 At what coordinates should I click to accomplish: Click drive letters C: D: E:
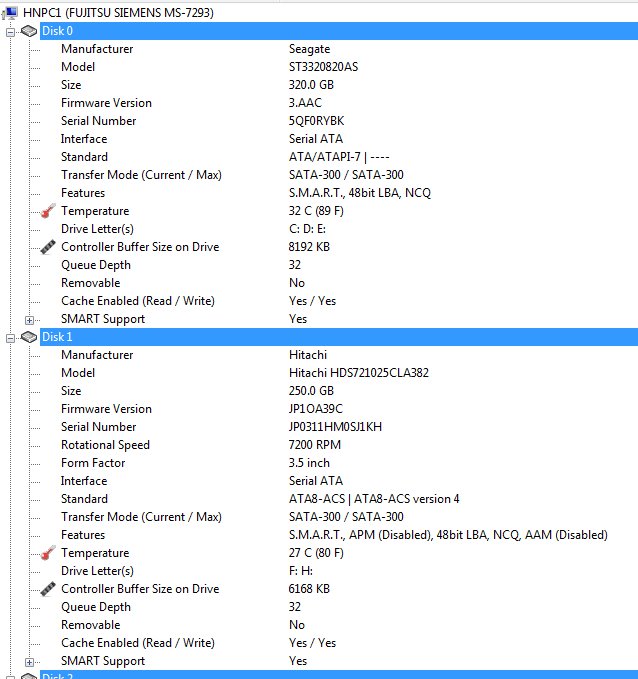pyautogui.click(x=307, y=229)
